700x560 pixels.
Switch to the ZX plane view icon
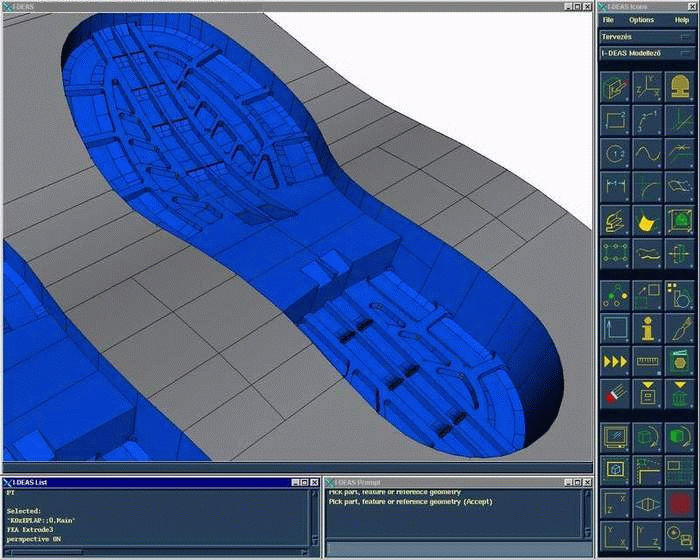[x=615, y=504]
